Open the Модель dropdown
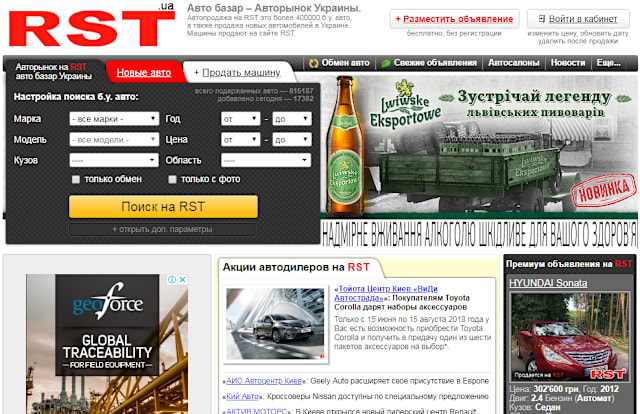This screenshot has width=640, height=414. (114, 140)
